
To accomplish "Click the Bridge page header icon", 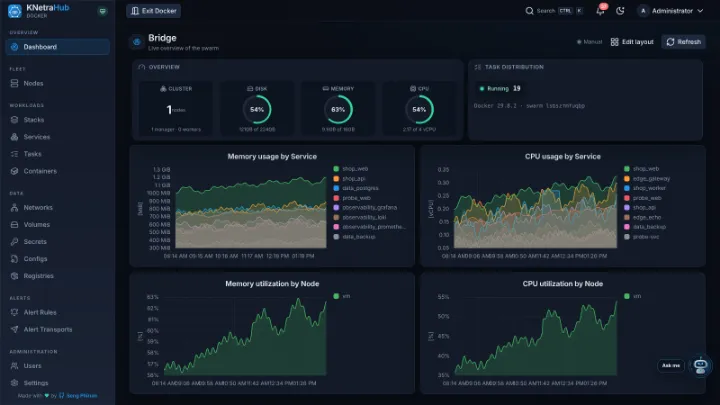I will point(137,42).
